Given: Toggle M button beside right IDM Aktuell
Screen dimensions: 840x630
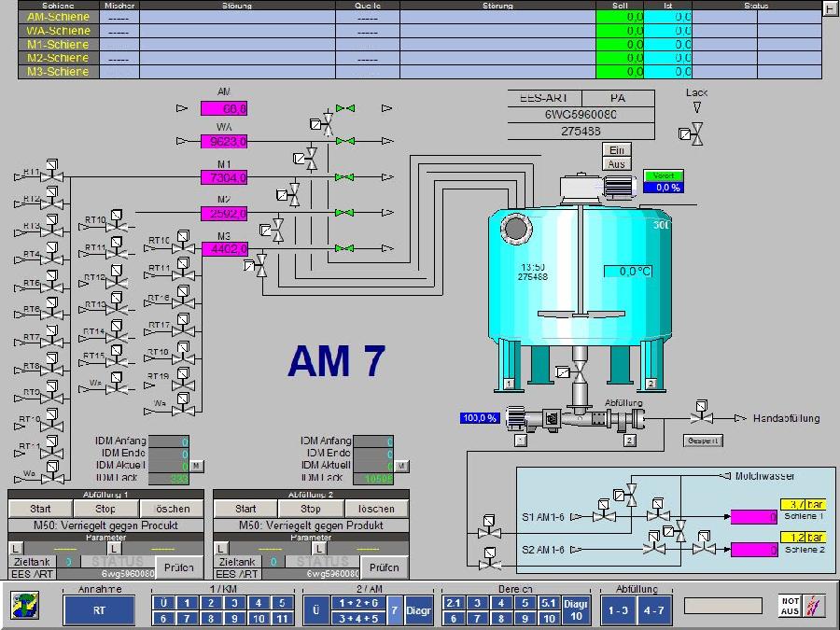Looking at the screenshot, I should coord(401,466).
